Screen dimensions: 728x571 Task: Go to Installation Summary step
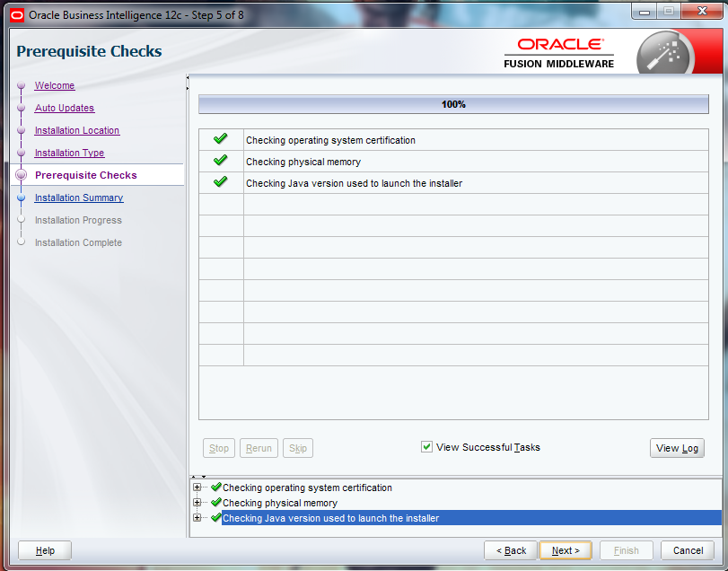click(79, 198)
